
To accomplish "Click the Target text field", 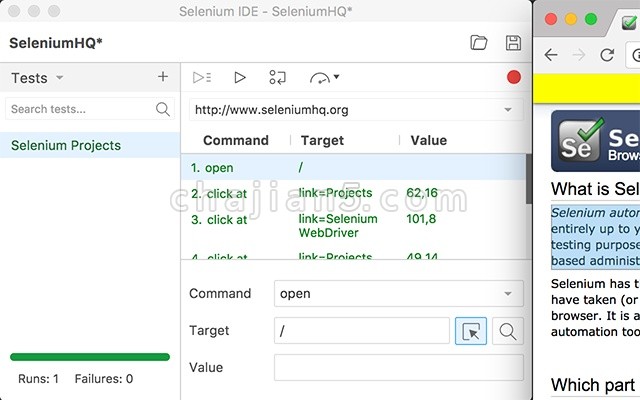I will click(x=362, y=331).
